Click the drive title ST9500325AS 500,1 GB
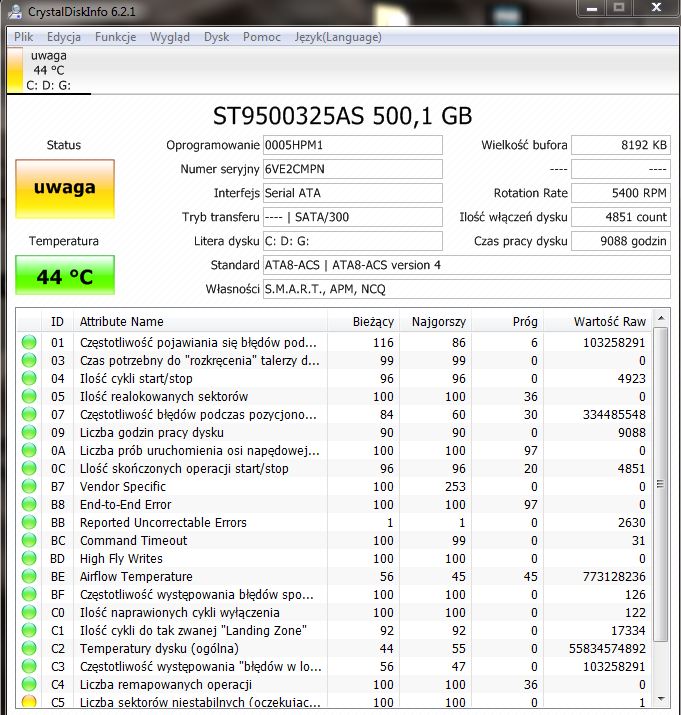This screenshot has height=715, width=681. pos(342,116)
